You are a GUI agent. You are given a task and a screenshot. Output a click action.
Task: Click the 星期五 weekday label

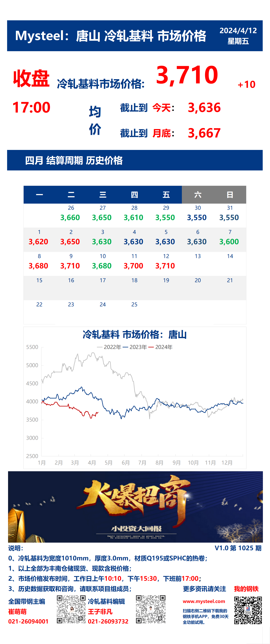point(238,41)
